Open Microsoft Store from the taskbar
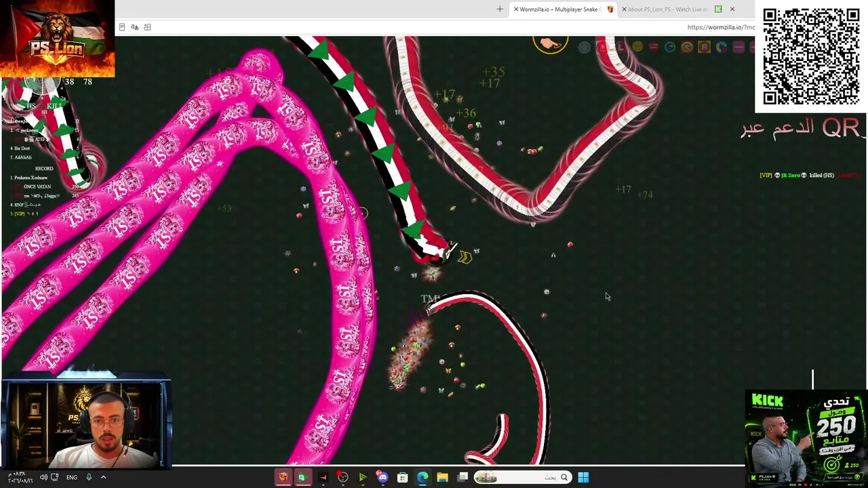 click(402, 477)
